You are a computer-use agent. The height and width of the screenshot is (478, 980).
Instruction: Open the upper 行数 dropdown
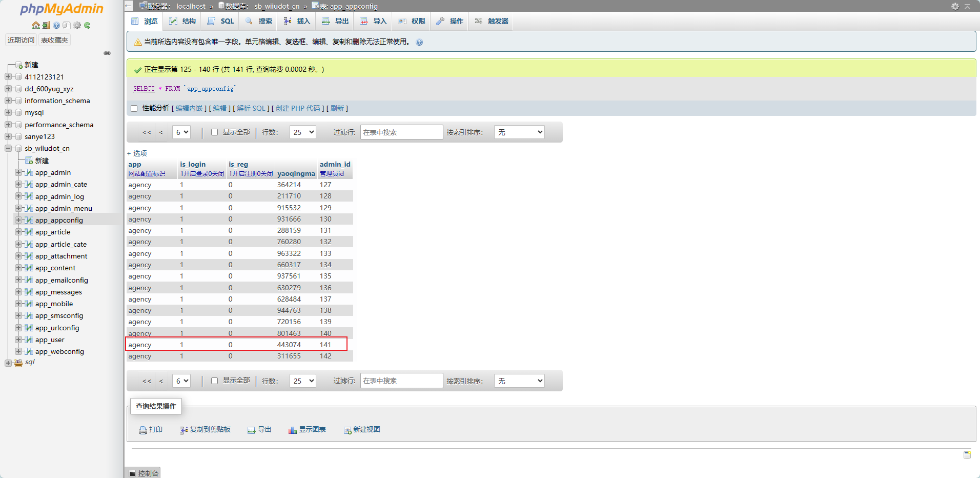point(302,132)
